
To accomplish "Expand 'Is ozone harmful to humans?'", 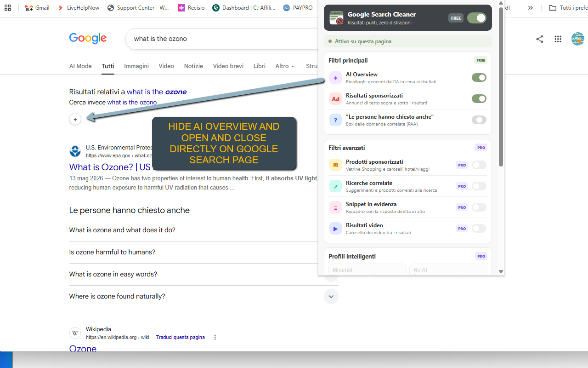I will [204, 252].
